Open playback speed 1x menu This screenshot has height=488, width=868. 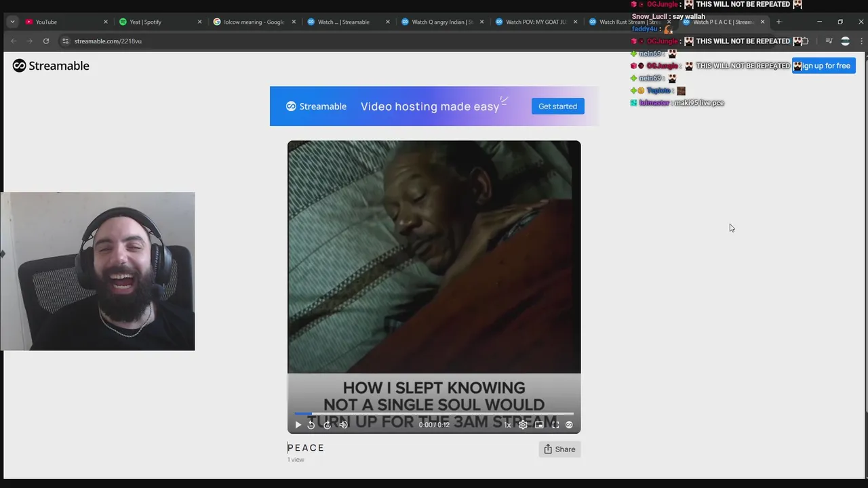coord(507,425)
